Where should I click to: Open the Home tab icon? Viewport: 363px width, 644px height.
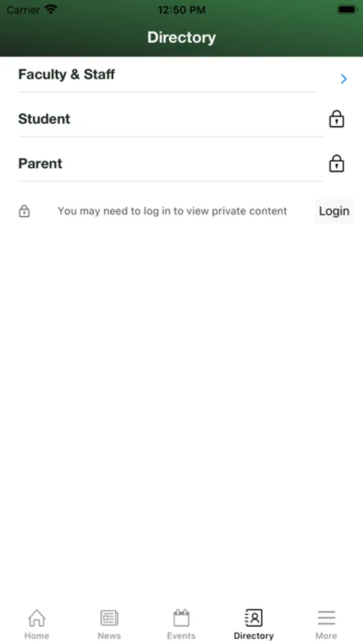37,618
